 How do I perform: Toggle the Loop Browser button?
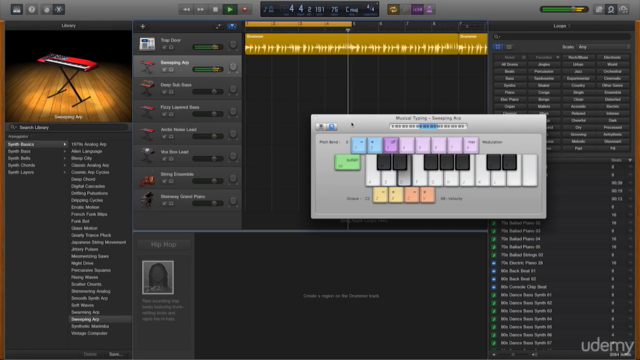pos(611,9)
